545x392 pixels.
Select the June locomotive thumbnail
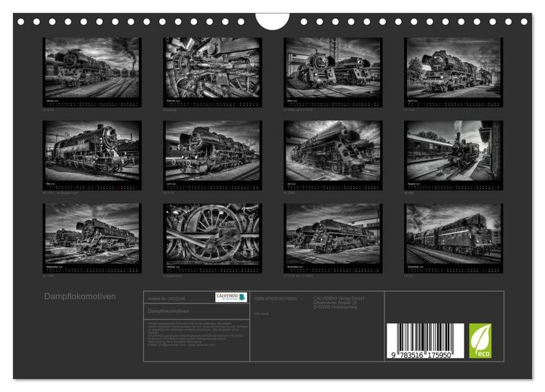(213, 155)
